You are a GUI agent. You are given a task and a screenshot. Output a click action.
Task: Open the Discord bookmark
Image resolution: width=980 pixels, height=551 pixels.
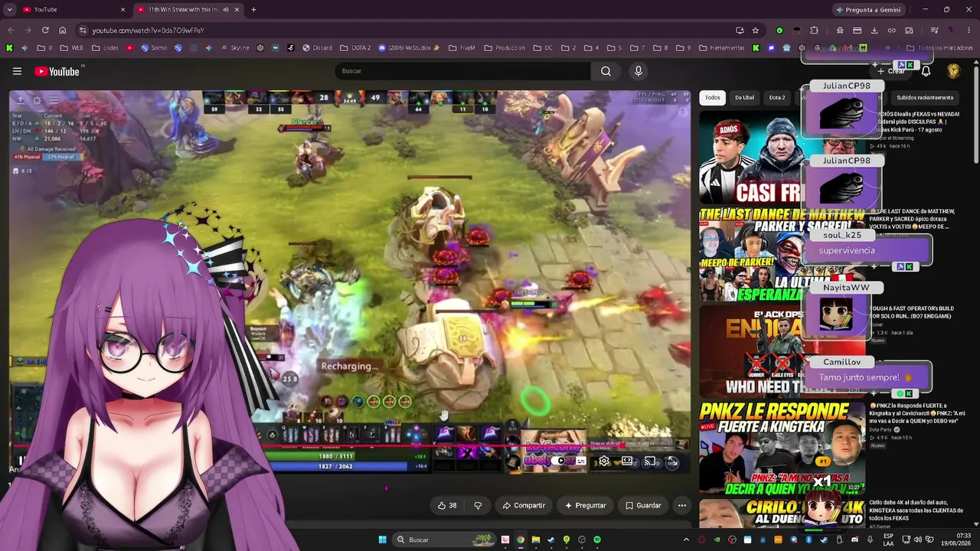click(x=317, y=47)
